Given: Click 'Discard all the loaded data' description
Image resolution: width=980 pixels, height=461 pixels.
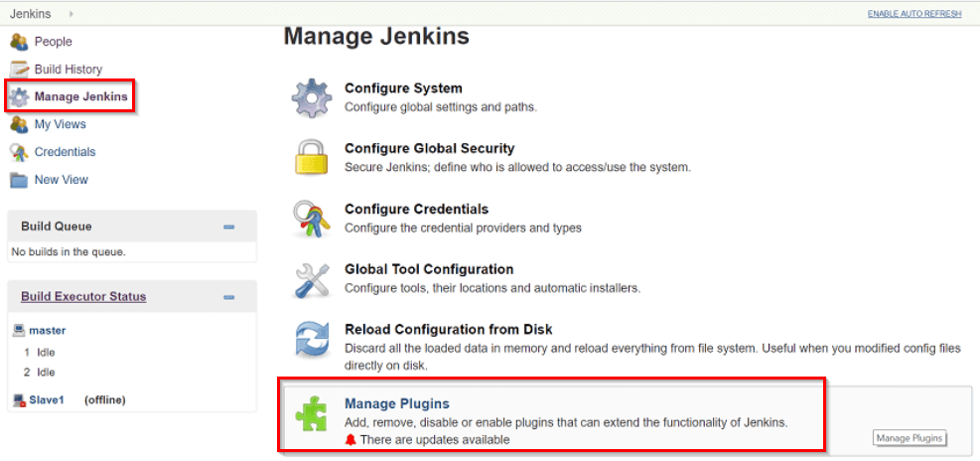Looking at the screenshot, I should pos(652,357).
